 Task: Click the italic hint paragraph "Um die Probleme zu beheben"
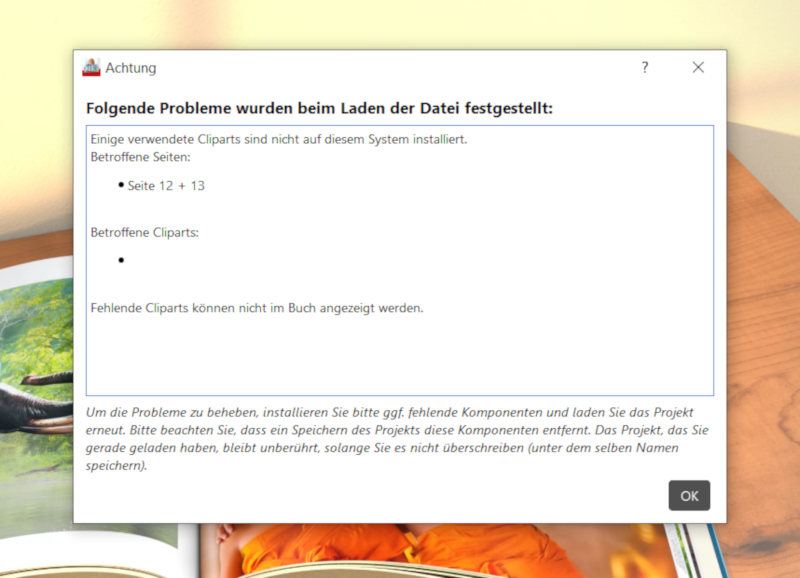coord(396,439)
